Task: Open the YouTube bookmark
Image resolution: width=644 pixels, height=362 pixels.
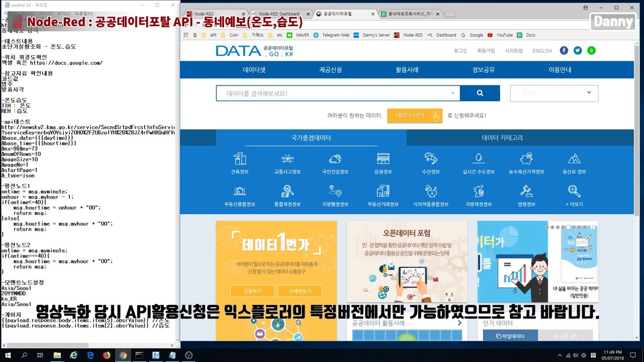Action: [x=500, y=35]
